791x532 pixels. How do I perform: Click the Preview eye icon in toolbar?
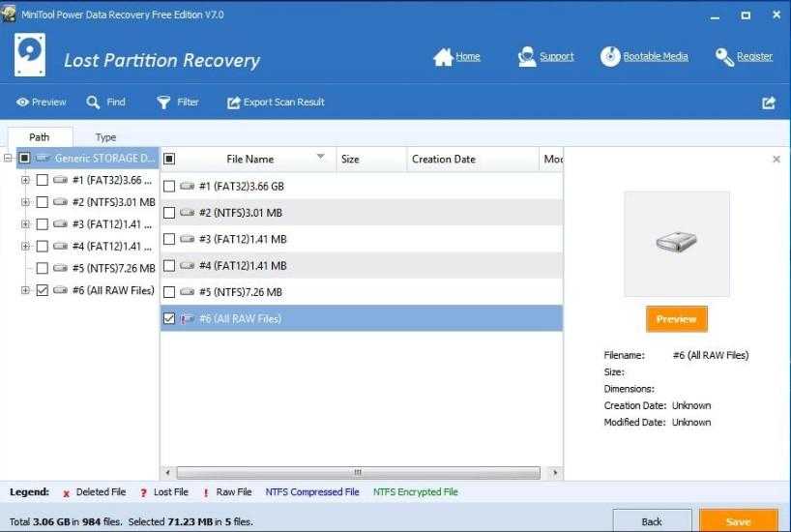pyautogui.click(x=22, y=103)
